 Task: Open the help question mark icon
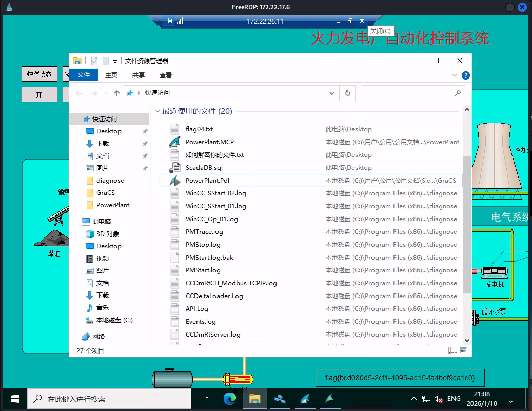[x=465, y=75]
